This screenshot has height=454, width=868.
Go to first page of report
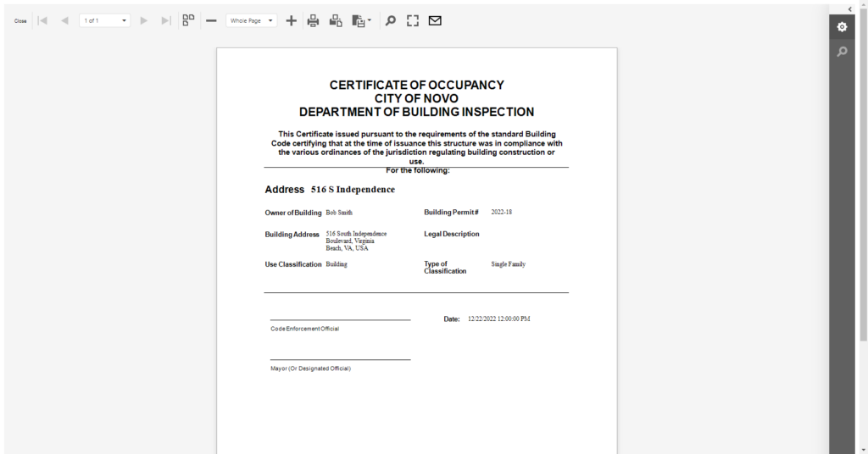(42, 21)
